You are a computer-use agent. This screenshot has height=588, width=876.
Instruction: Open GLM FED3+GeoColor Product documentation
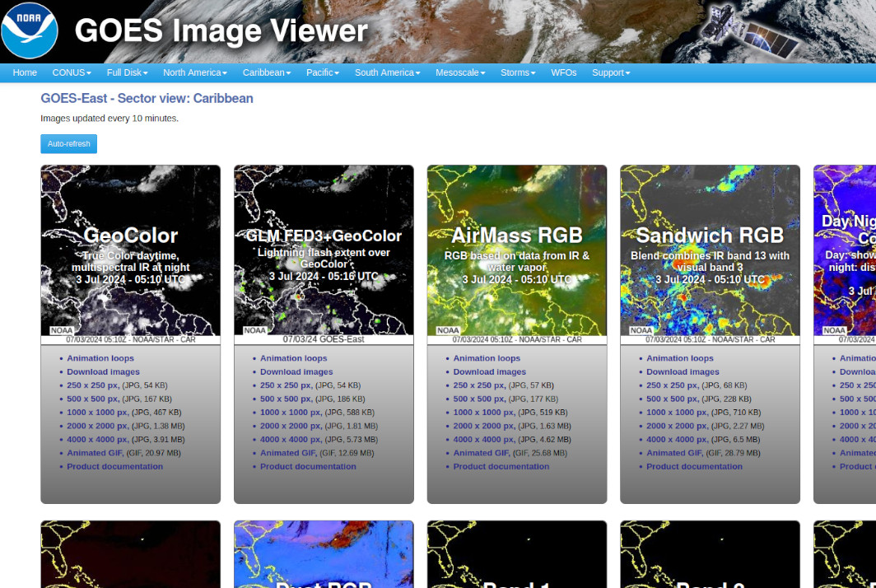click(308, 466)
